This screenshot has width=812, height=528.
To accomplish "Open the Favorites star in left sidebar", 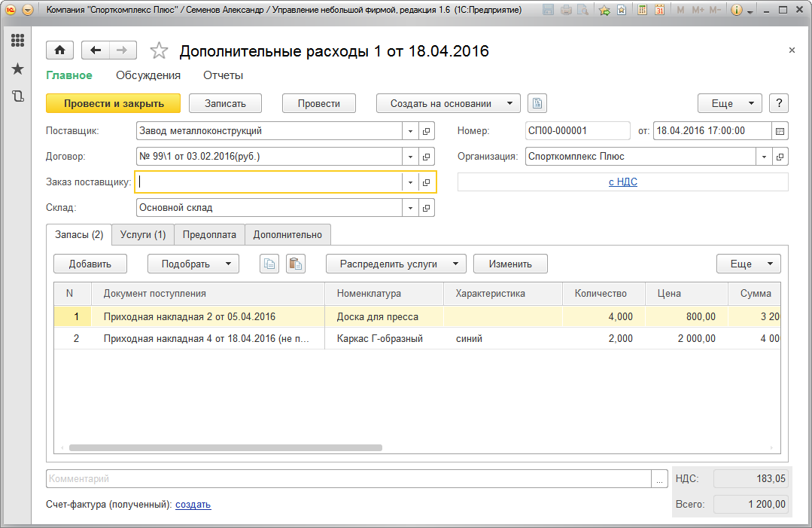I will [x=17, y=69].
